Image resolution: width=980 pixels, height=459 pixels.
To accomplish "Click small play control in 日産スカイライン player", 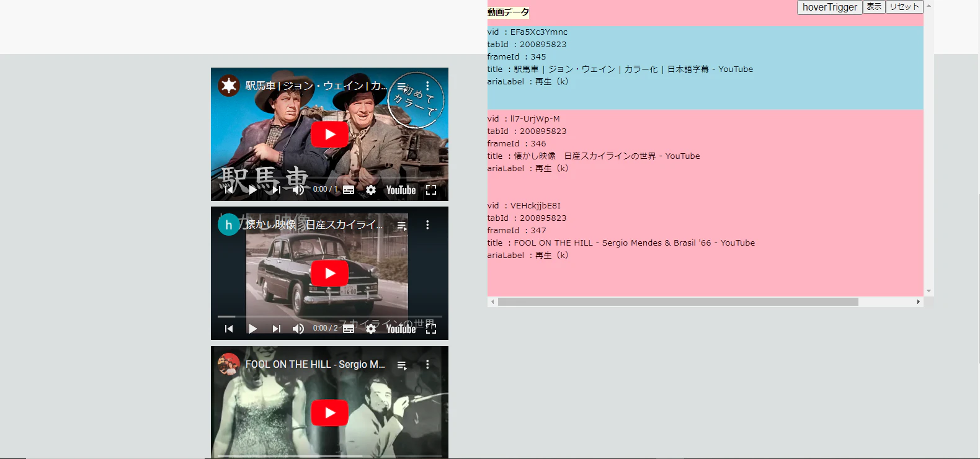I will coord(252,329).
